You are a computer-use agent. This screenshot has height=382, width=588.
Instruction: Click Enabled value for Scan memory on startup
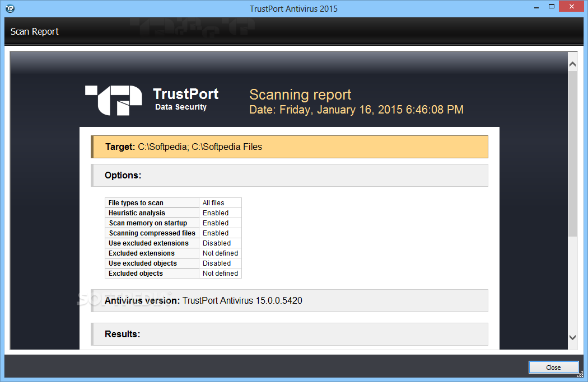click(220, 223)
